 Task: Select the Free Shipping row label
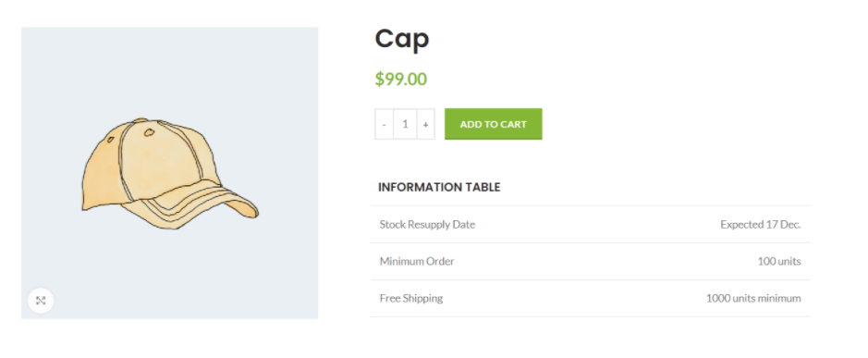point(411,298)
